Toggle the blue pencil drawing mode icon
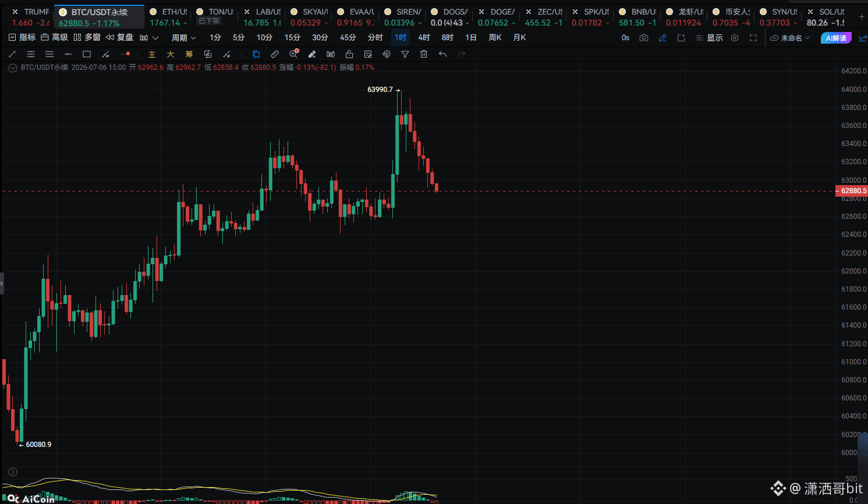Image resolution: width=868 pixels, height=504 pixels. (662, 38)
